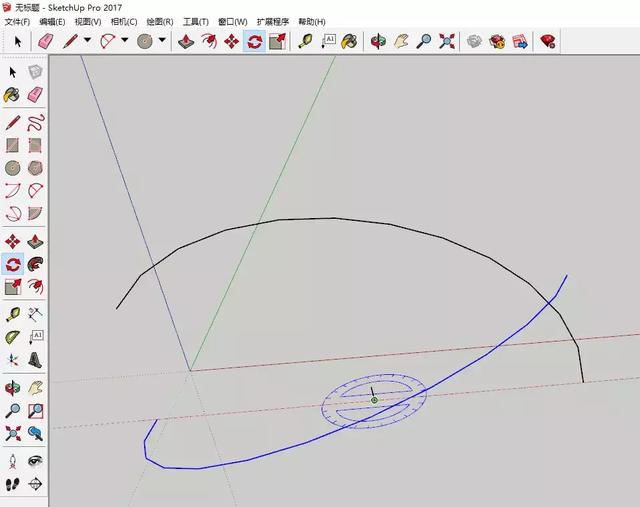Open the Extension Manager ruby icon
640x507 pixels.
(547, 41)
